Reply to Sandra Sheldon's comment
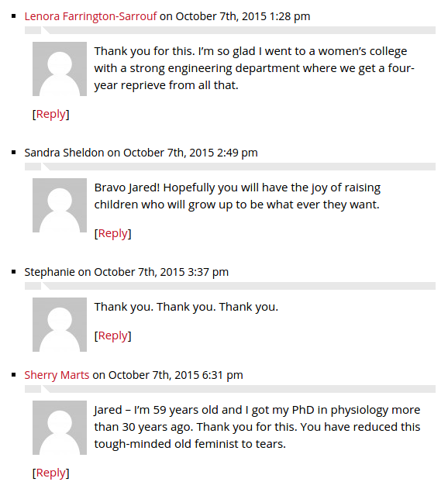This screenshot has width=448, height=492. (x=113, y=233)
